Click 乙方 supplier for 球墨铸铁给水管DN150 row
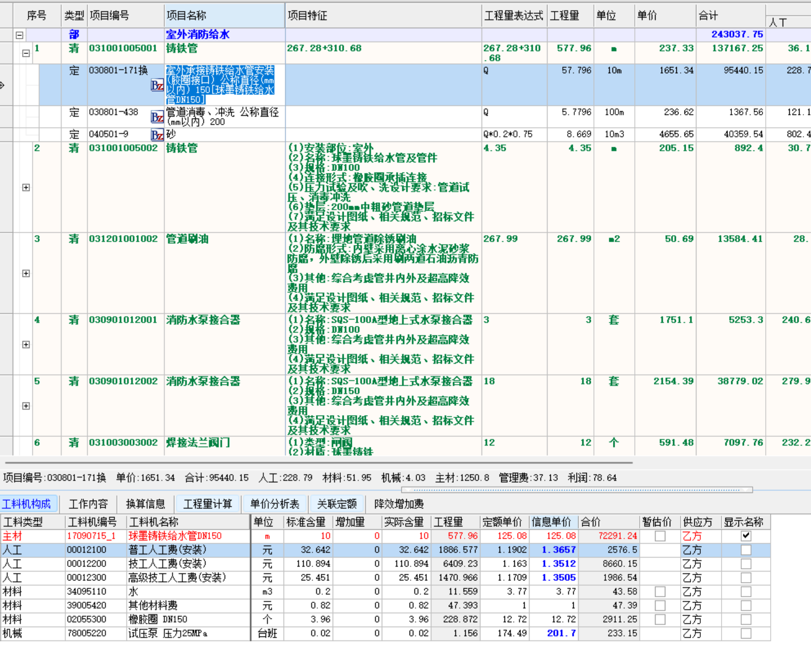Viewport: 811px width, 672px height. point(692,536)
